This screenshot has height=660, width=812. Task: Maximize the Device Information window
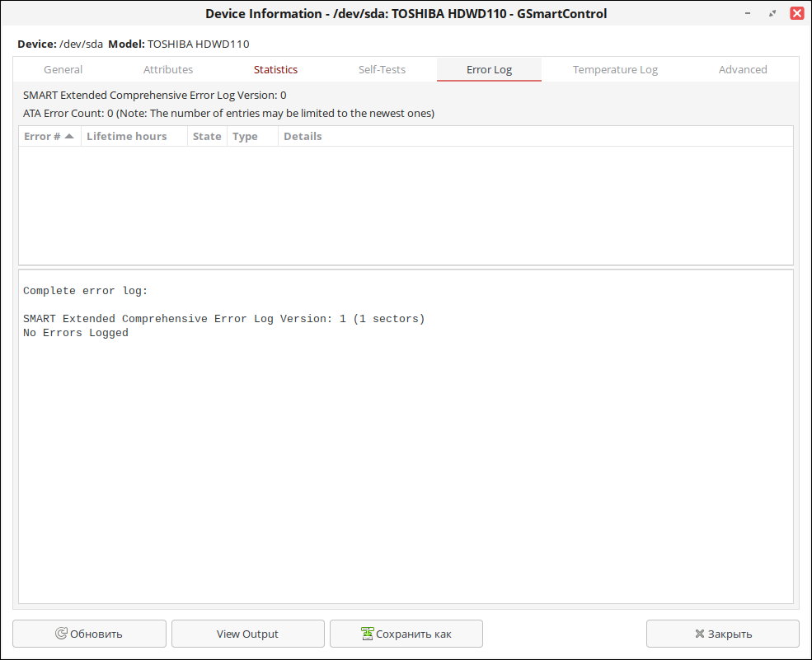pyautogui.click(x=772, y=13)
